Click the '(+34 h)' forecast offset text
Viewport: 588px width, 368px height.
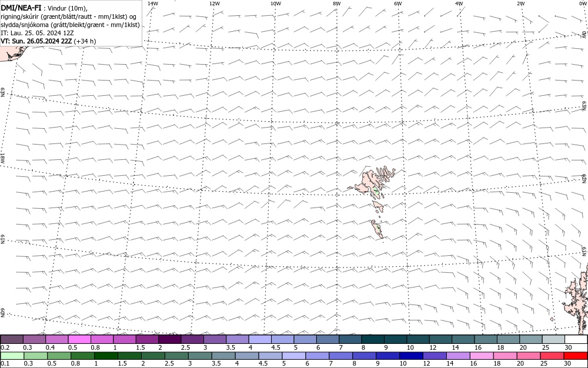[x=85, y=41]
